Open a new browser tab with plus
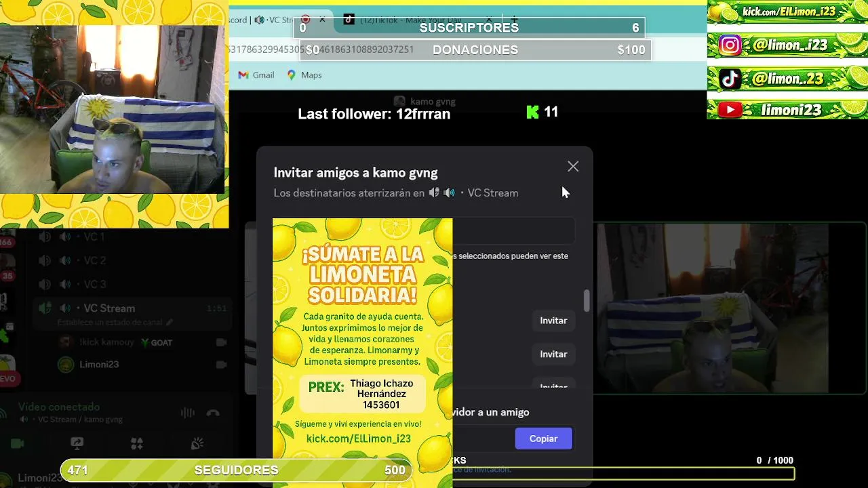Viewport: 868px width, 488px height. (514, 20)
